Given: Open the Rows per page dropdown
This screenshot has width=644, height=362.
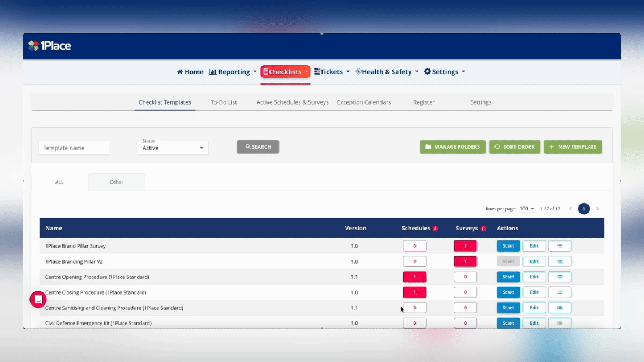Looking at the screenshot, I should [x=527, y=208].
